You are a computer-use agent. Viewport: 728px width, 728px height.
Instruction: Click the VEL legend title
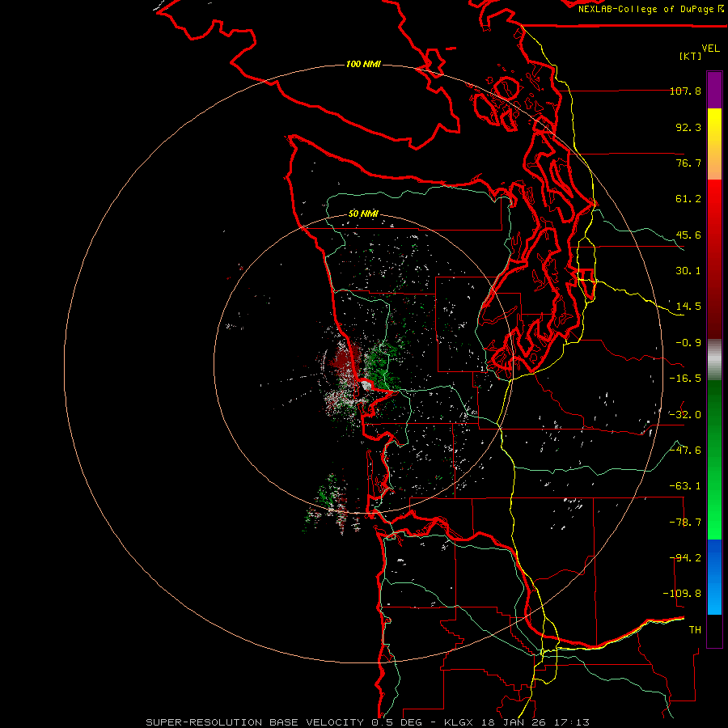click(x=710, y=48)
